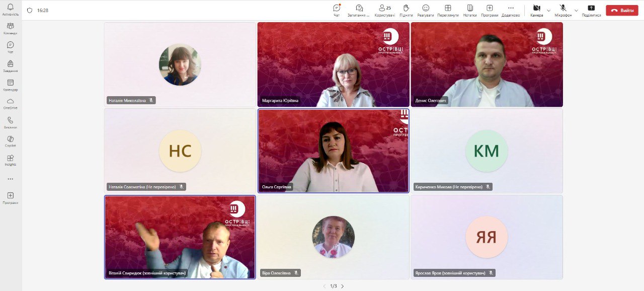This screenshot has height=291, width=644.
Task: Open Programs (Програми) in meeting toolbar
Action: click(490, 10)
